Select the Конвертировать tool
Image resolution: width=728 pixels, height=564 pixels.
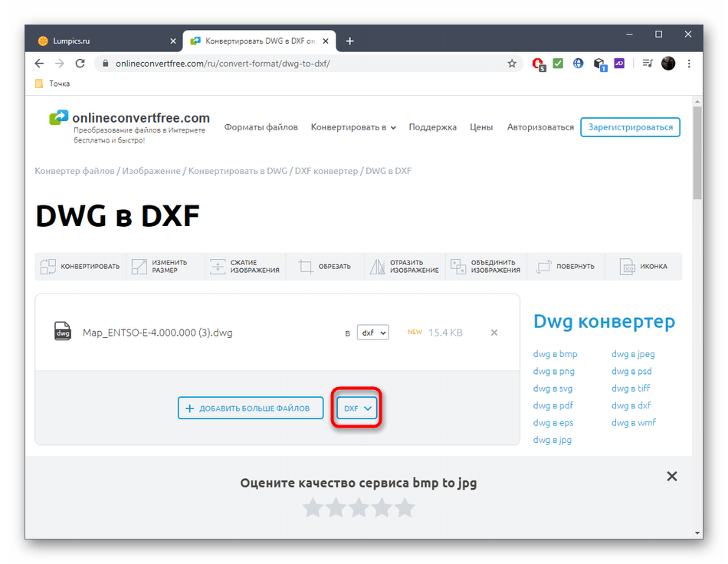(x=80, y=267)
